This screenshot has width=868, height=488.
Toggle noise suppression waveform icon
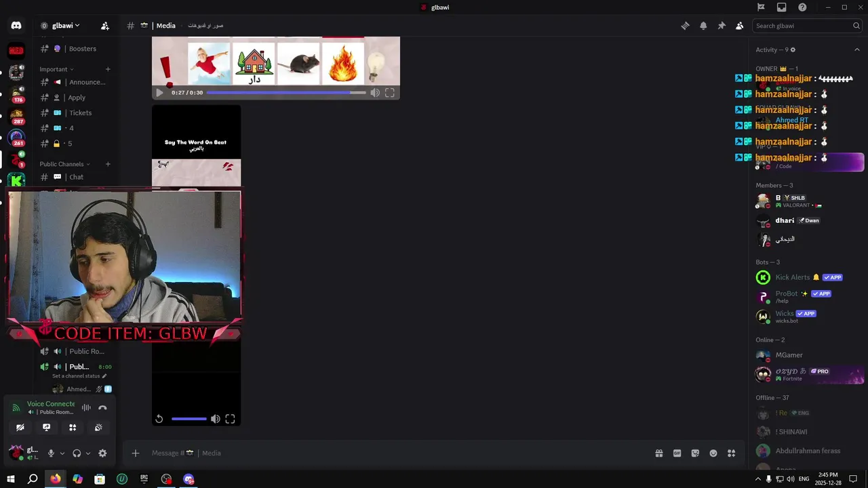tap(86, 407)
